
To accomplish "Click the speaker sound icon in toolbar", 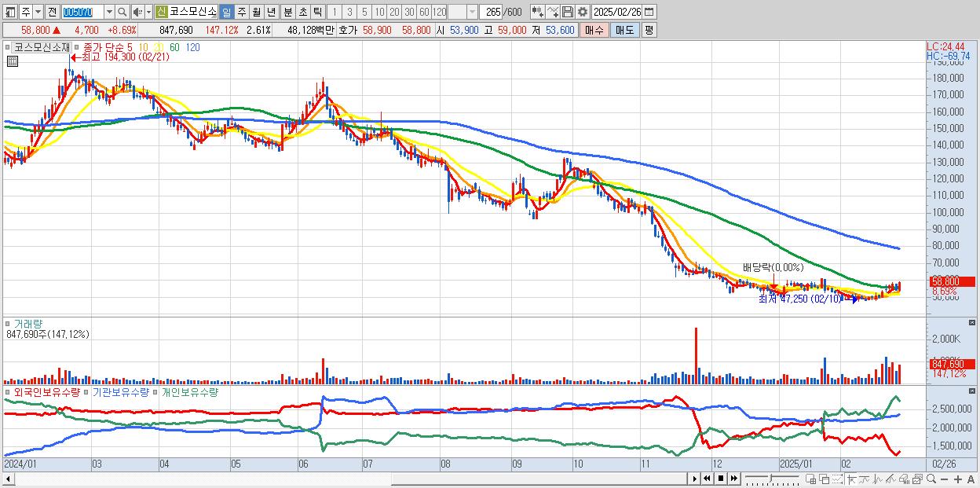I will tap(137, 12).
